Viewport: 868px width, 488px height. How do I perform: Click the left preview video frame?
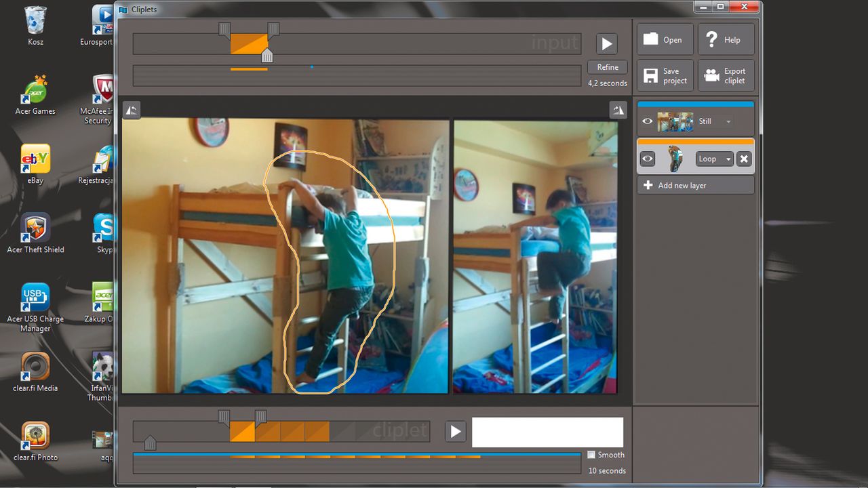coord(285,256)
